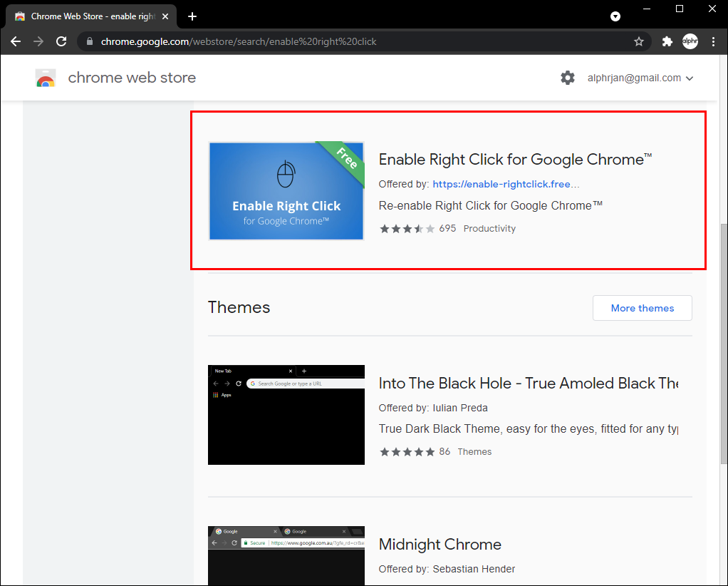The width and height of the screenshot is (728, 586).
Task: Click the browser forward arrow
Action: [x=38, y=41]
